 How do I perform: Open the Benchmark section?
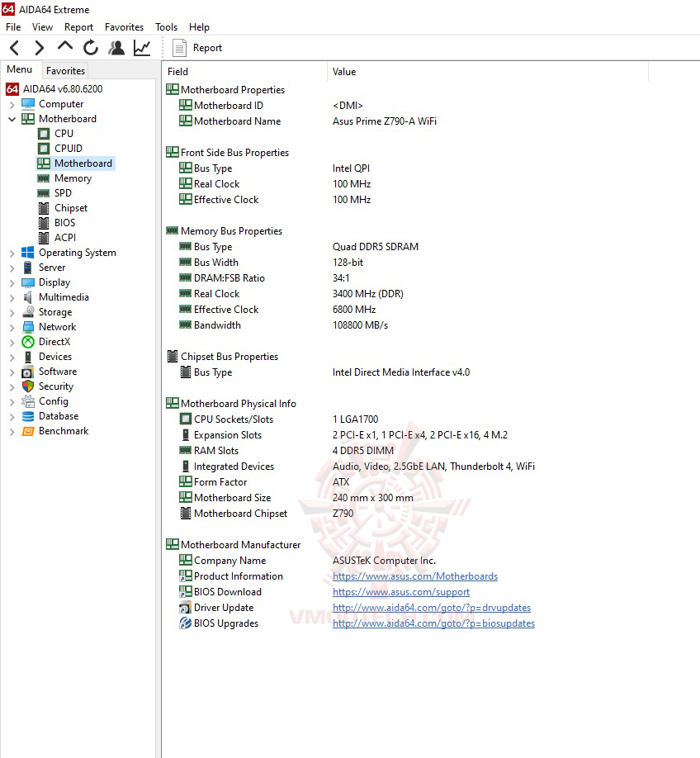tap(63, 430)
